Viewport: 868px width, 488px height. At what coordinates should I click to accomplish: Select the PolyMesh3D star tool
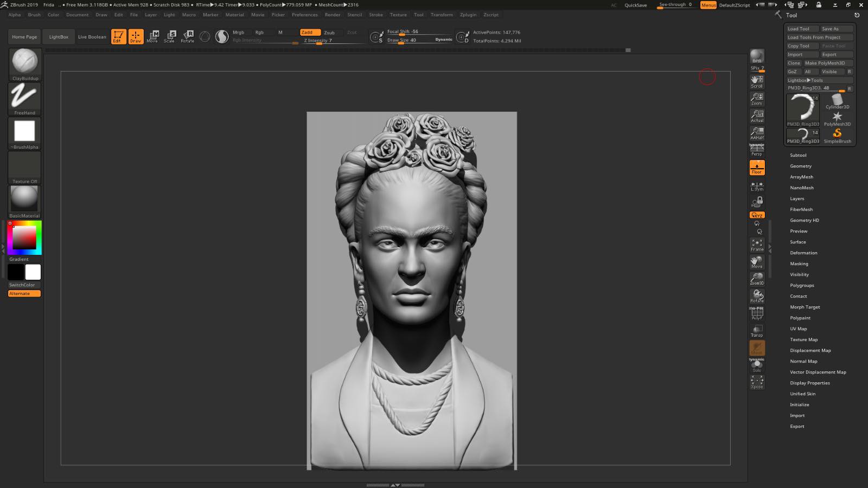[x=837, y=119]
